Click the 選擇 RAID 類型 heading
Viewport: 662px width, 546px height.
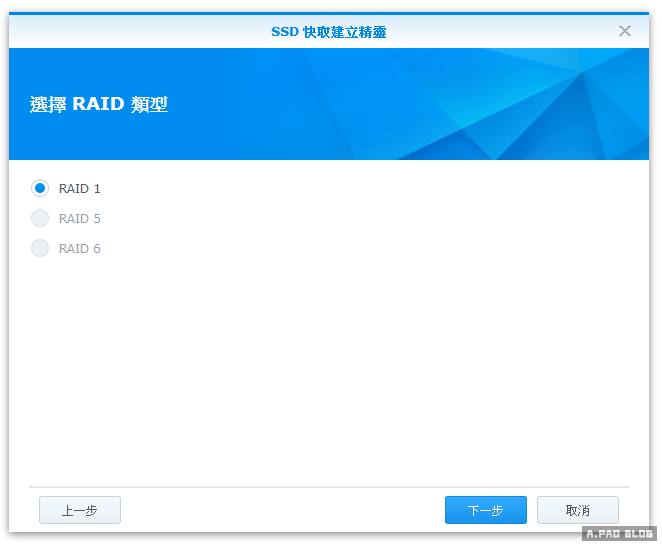pos(99,104)
